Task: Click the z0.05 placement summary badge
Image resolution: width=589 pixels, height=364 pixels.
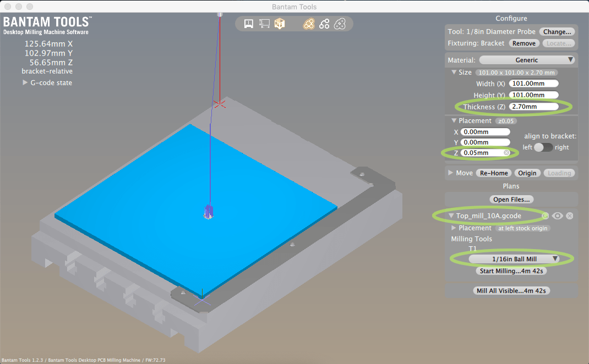Action: click(x=506, y=121)
